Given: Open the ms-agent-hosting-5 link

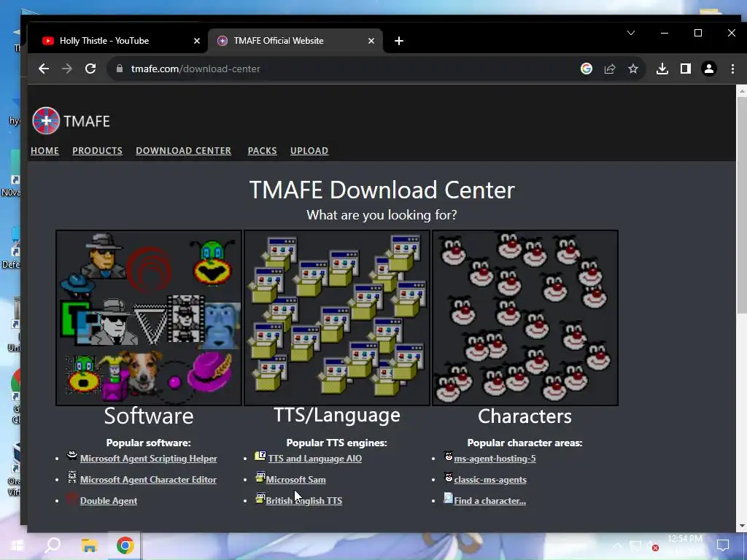Looking at the screenshot, I should (x=495, y=459).
